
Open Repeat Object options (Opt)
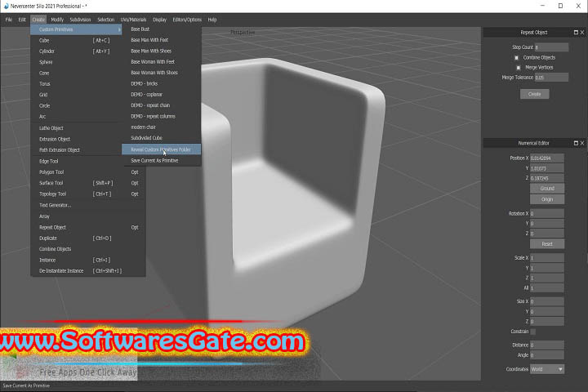[x=135, y=227]
